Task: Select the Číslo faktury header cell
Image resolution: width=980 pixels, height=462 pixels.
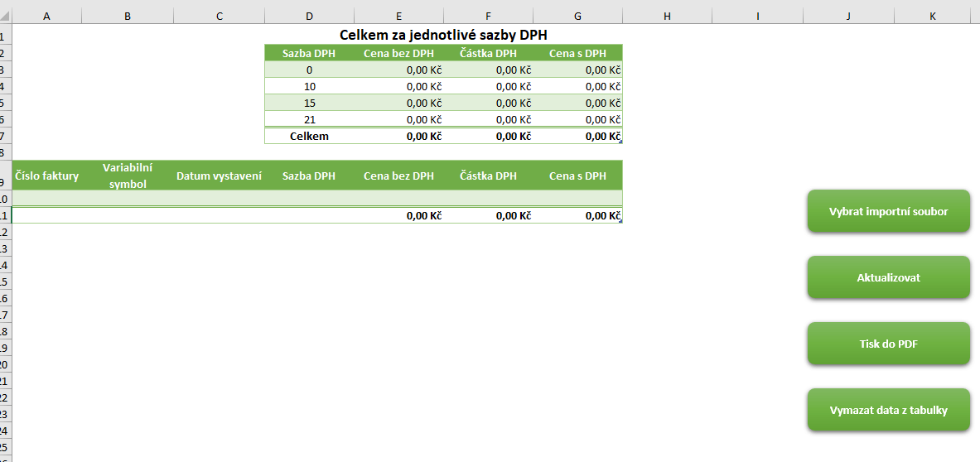Action: 47,176
